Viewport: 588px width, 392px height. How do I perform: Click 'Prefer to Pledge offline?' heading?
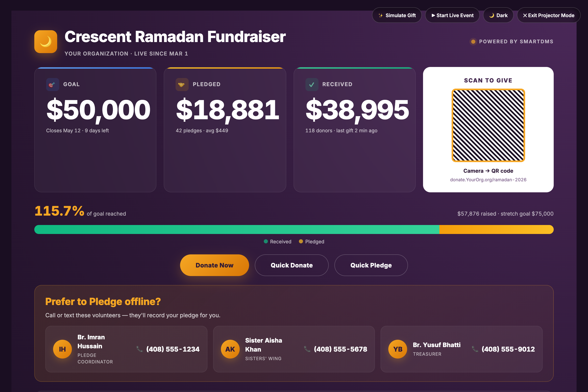103,302
